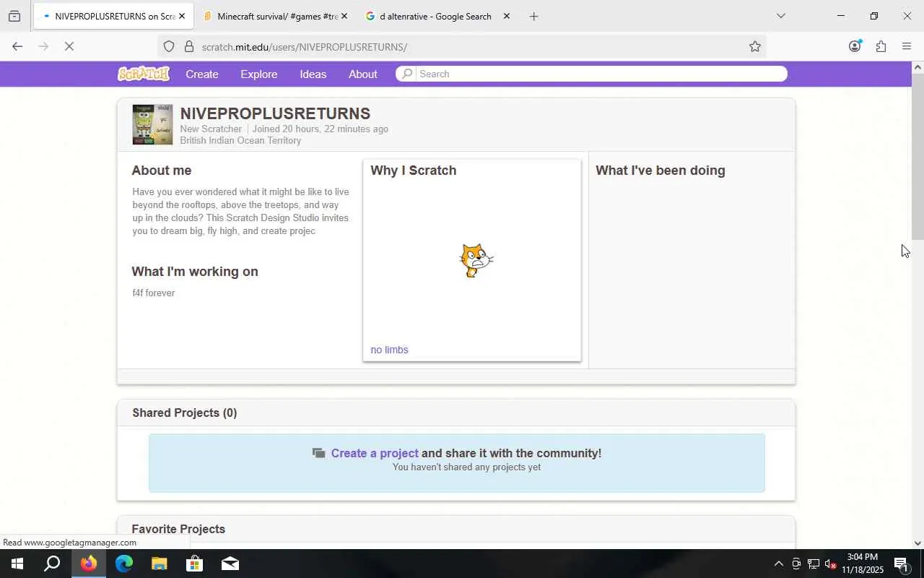Open the Firefox account icon
Screen dimensions: 924x578
855,46
